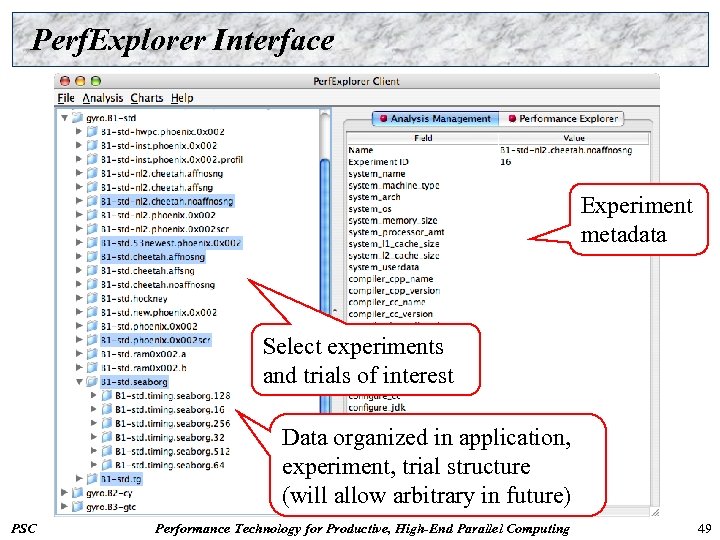
Task: Expand B1-std-nl2.cheetah.affnosng experiment
Action: (x=79, y=173)
